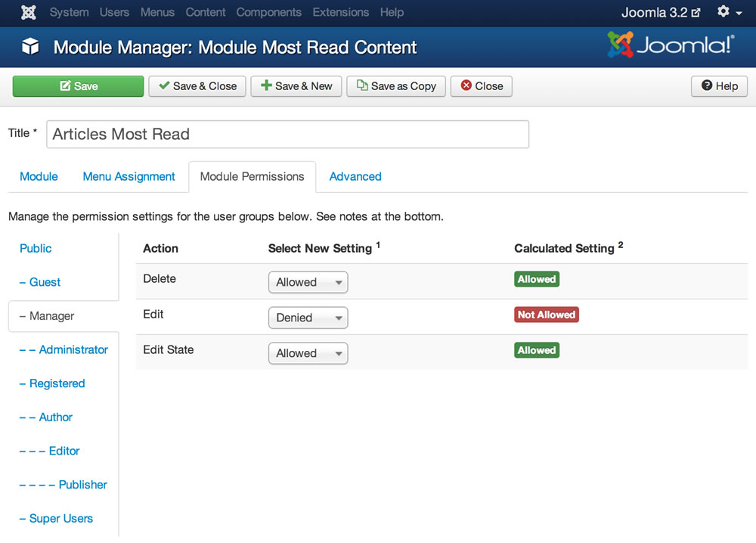Expand the Delete permission dropdown
Image resolution: width=756 pixels, height=543 pixels.
point(308,283)
